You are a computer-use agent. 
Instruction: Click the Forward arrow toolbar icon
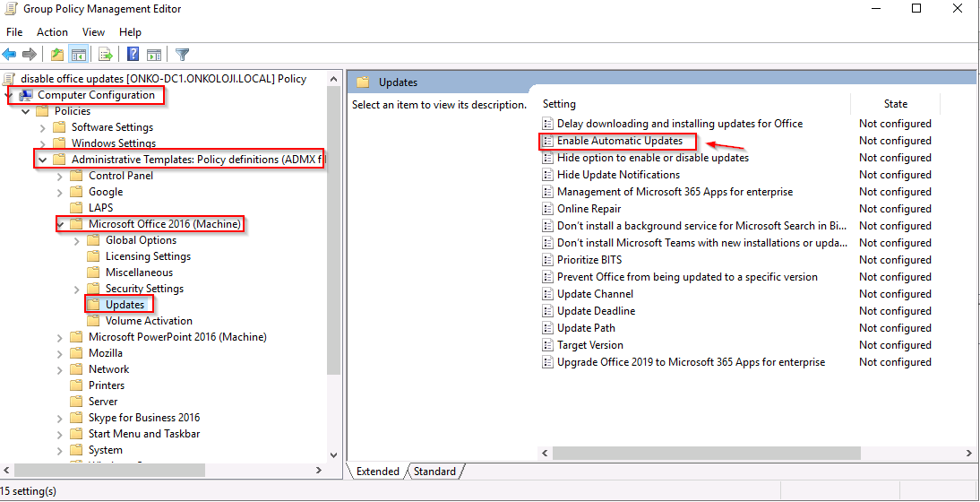[30, 55]
